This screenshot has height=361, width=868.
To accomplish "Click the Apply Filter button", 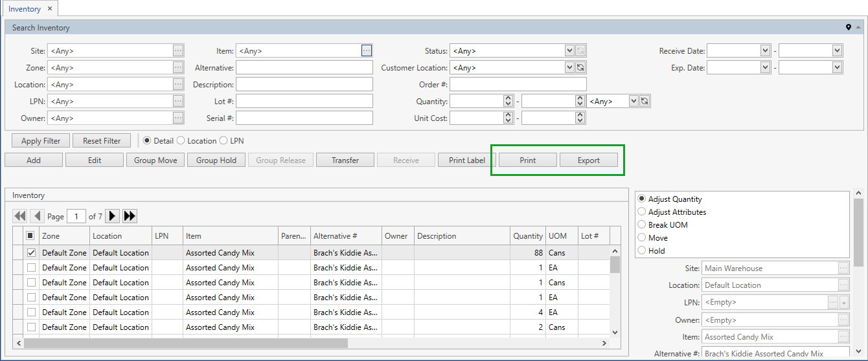I will [41, 140].
